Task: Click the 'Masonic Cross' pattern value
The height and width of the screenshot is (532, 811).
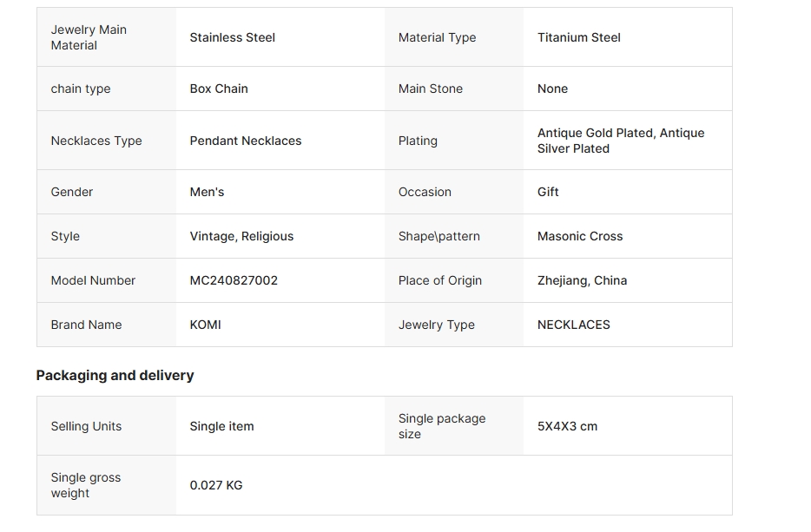Action: (x=579, y=236)
